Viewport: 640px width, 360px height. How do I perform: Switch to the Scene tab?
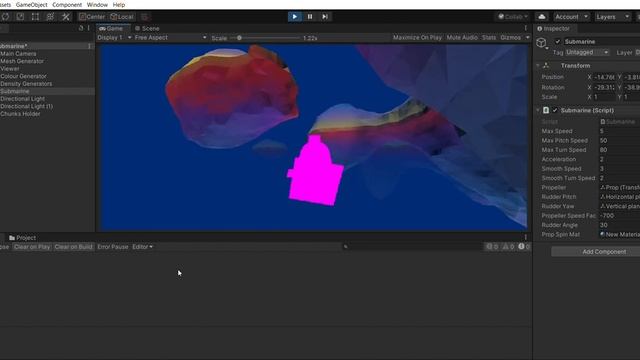coord(147,28)
